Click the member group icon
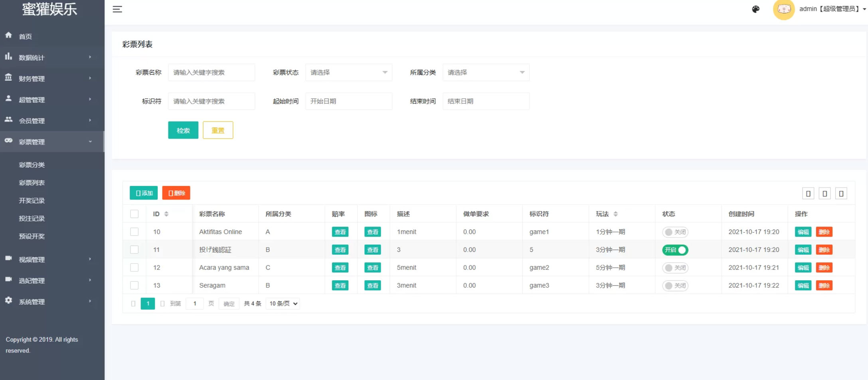The image size is (868, 380). click(8, 119)
